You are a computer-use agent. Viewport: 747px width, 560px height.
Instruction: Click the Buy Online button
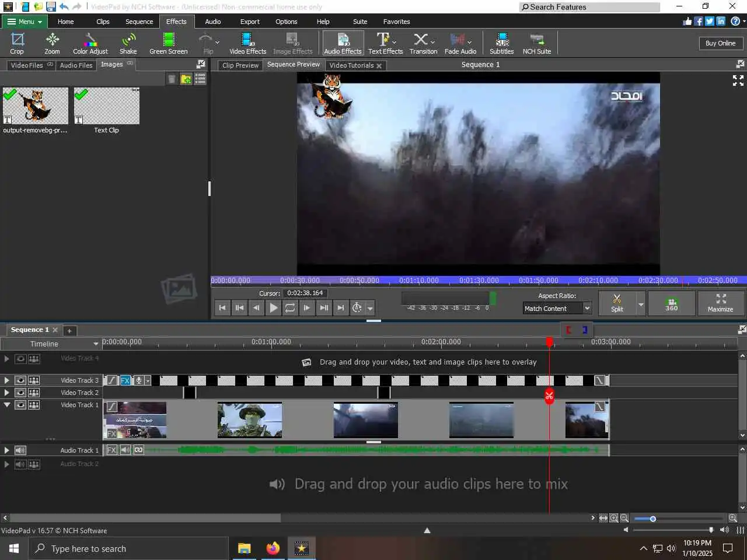(x=720, y=43)
